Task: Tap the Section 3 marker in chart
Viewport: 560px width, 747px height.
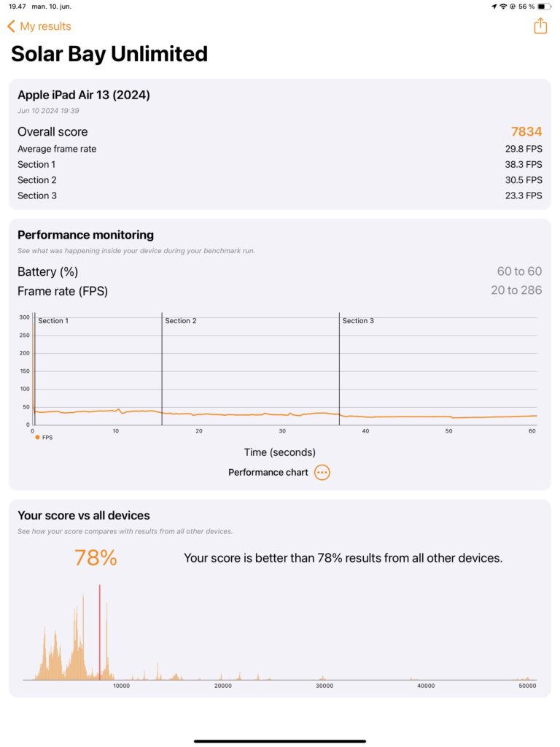Action: coord(357,321)
